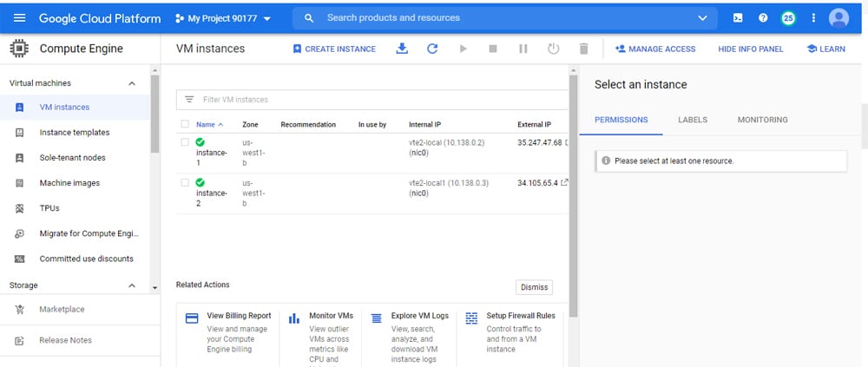Open Instance templates in sidebar
Image resolution: width=868 pixels, height=367 pixels.
[x=75, y=133]
